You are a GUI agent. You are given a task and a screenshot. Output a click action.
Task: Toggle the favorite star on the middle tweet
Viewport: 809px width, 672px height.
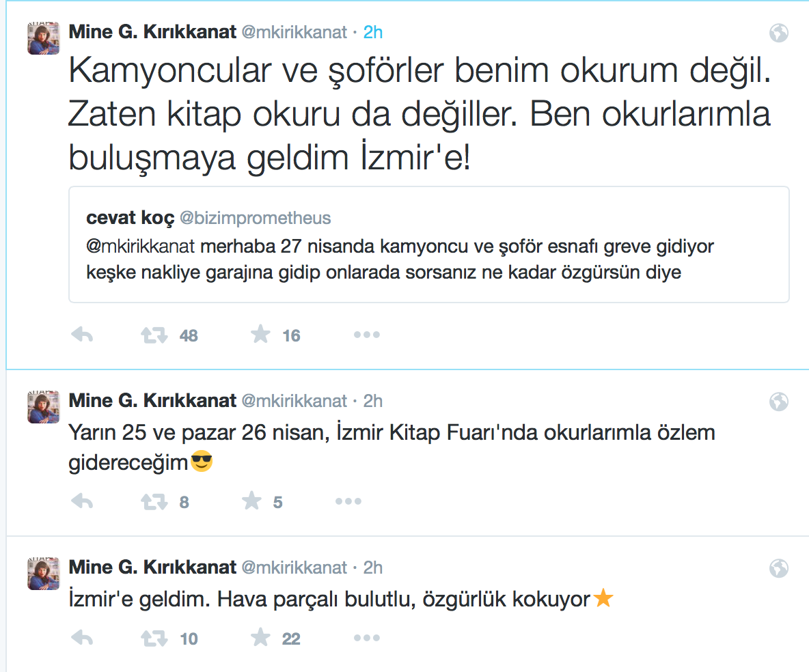pyautogui.click(x=252, y=501)
